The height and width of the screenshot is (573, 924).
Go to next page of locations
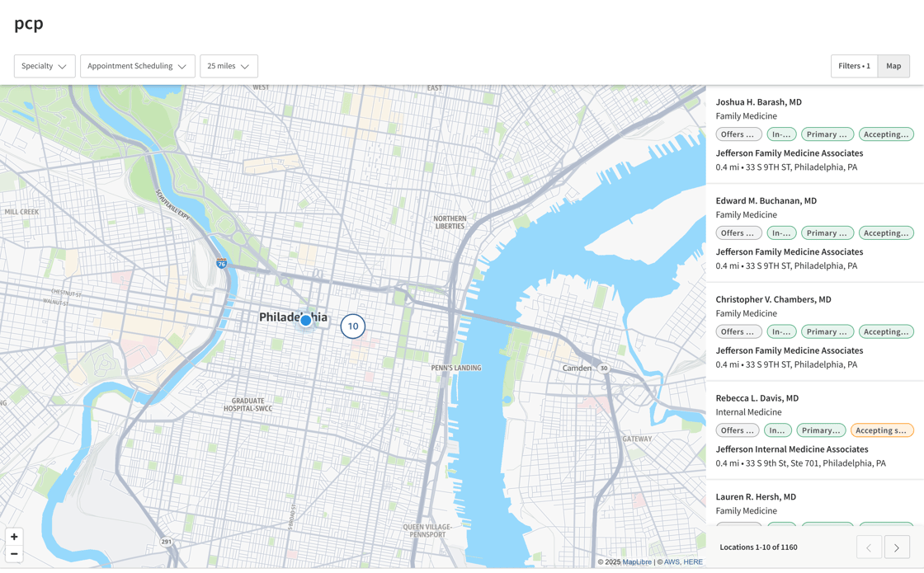(x=897, y=547)
